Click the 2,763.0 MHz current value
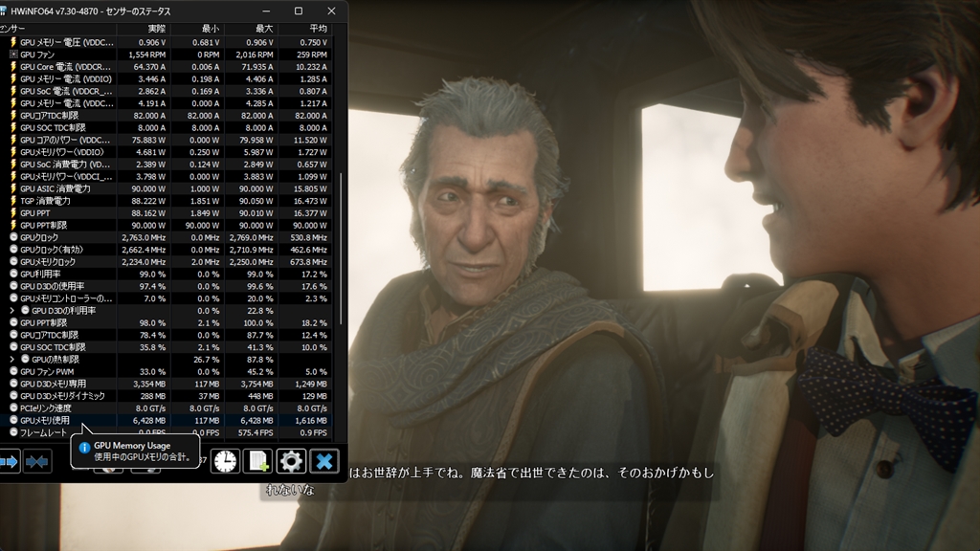Viewport: 980px width, 551px height. [x=144, y=237]
